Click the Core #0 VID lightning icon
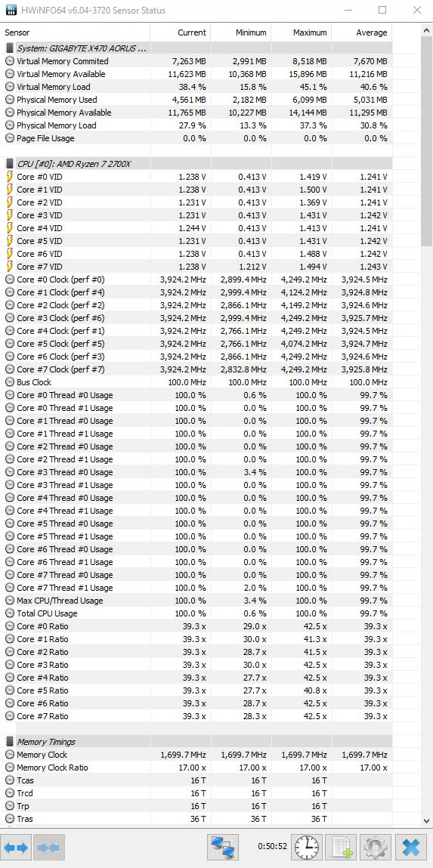433x868 pixels. pyautogui.click(x=9, y=177)
